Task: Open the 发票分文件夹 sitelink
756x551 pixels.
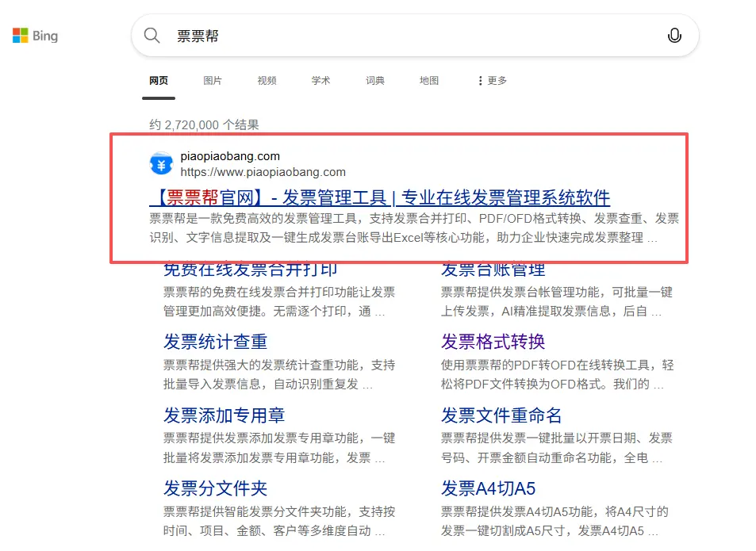Action: 216,488
